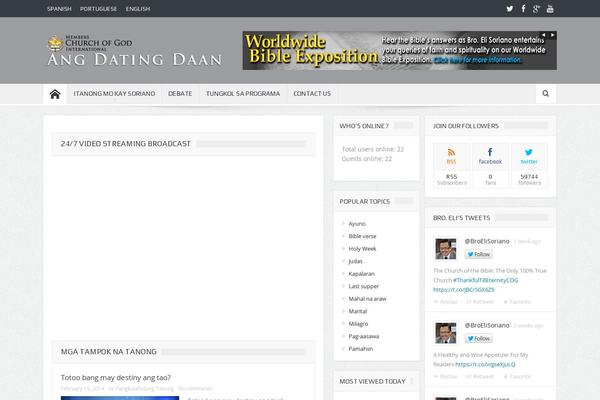Switch language to Portuguese
The height and width of the screenshot is (400, 600).
98,9
